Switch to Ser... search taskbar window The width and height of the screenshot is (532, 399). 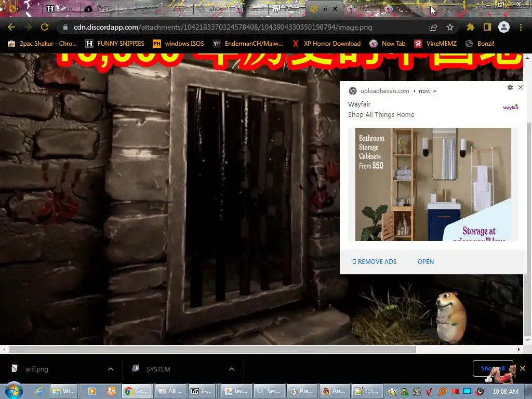point(269,391)
